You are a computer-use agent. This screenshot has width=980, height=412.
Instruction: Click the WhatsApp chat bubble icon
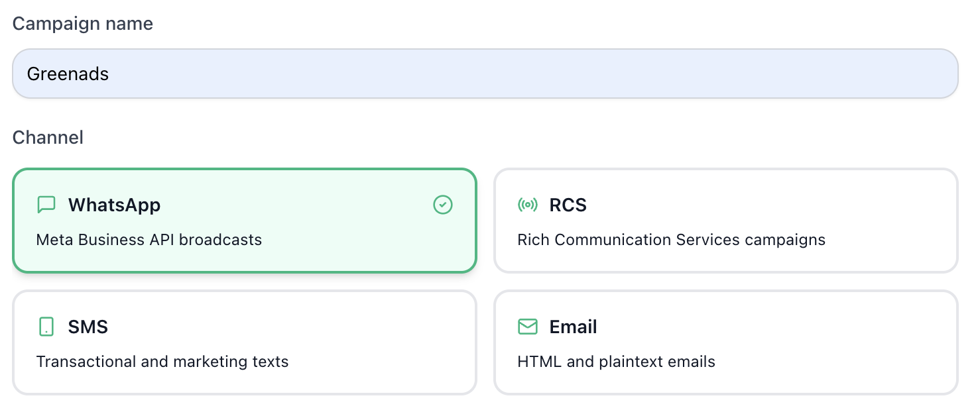point(46,205)
